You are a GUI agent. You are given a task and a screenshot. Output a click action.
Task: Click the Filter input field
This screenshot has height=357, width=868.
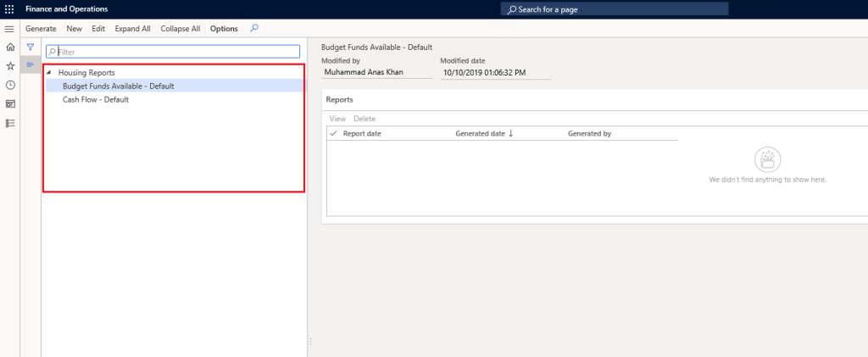[x=174, y=52]
